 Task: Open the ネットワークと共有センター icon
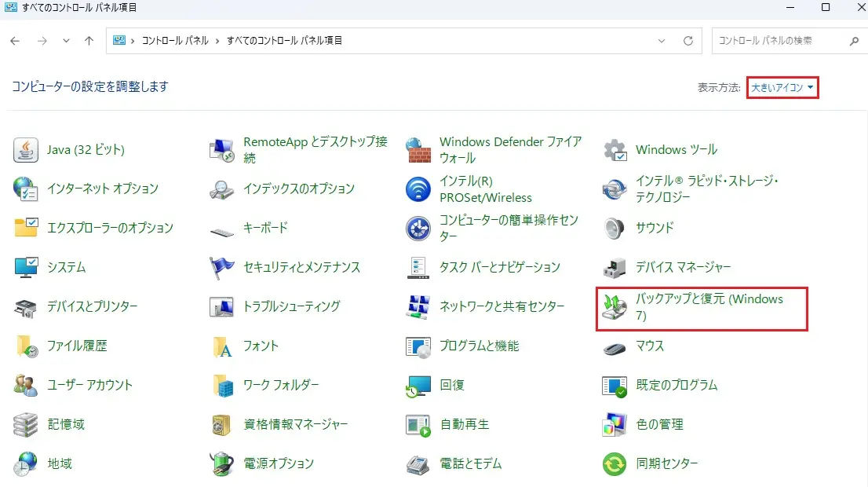(x=418, y=307)
